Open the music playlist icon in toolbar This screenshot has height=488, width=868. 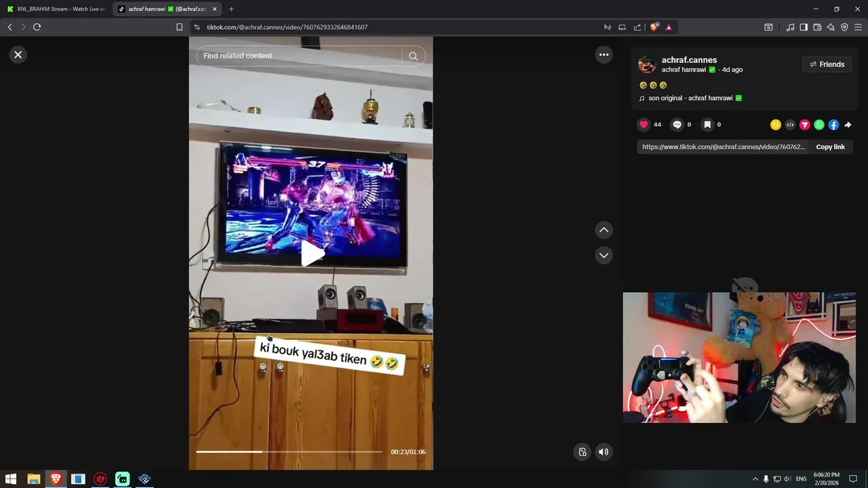(790, 27)
